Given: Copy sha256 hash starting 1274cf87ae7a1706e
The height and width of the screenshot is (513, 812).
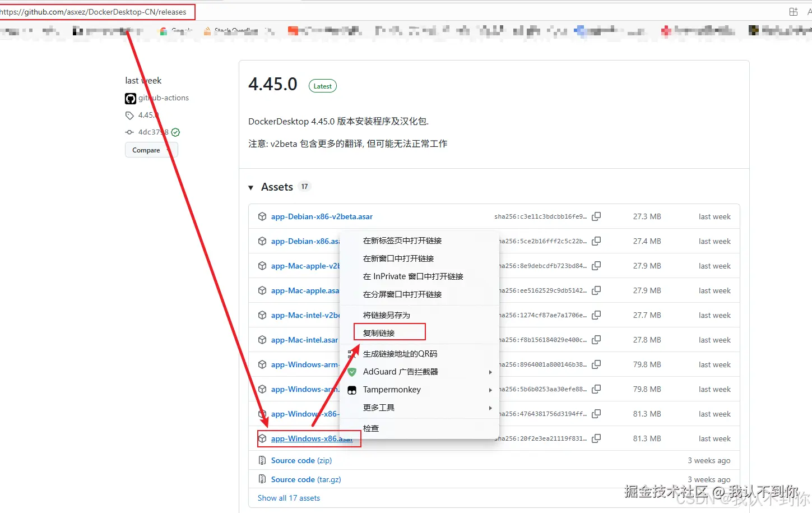Looking at the screenshot, I should point(596,315).
